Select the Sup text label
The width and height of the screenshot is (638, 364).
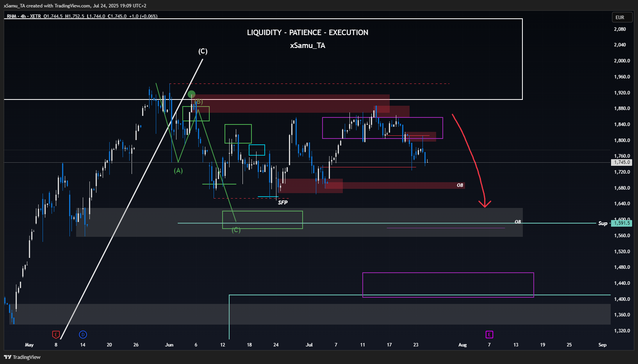click(x=603, y=223)
